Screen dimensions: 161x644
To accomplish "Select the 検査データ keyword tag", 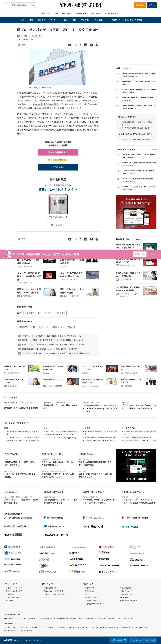I will coord(43,327).
